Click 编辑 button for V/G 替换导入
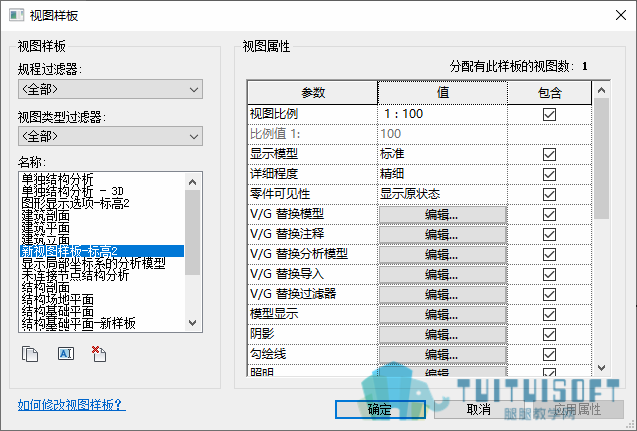The width and height of the screenshot is (637, 431). 442,275
